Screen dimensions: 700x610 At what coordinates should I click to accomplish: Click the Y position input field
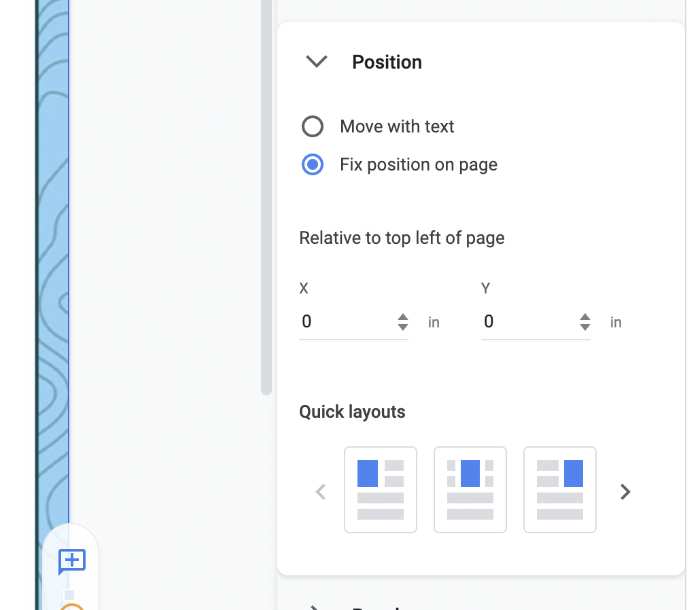529,322
